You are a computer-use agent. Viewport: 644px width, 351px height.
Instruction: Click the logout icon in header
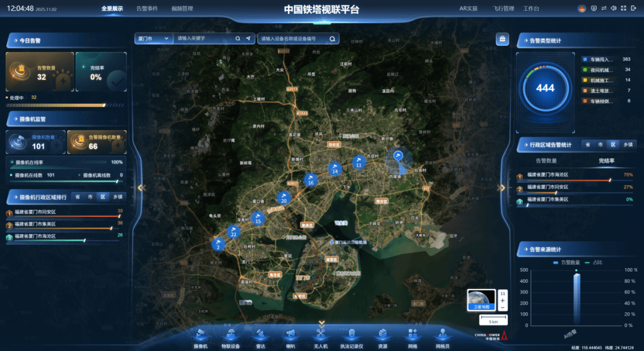(x=633, y=8)
